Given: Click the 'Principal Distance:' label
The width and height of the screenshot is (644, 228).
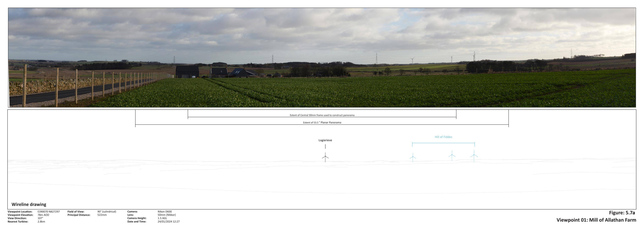Looking at the screenshot, I should (79, 215).
